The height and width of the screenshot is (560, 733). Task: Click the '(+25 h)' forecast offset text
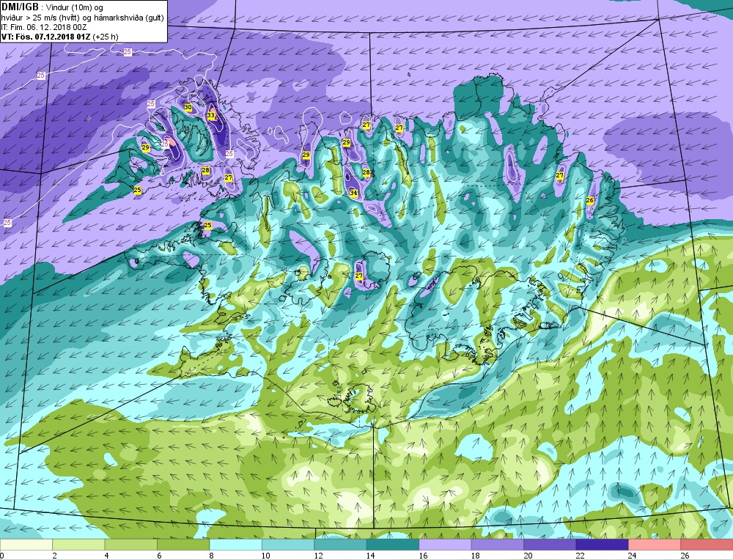[106, 37]
